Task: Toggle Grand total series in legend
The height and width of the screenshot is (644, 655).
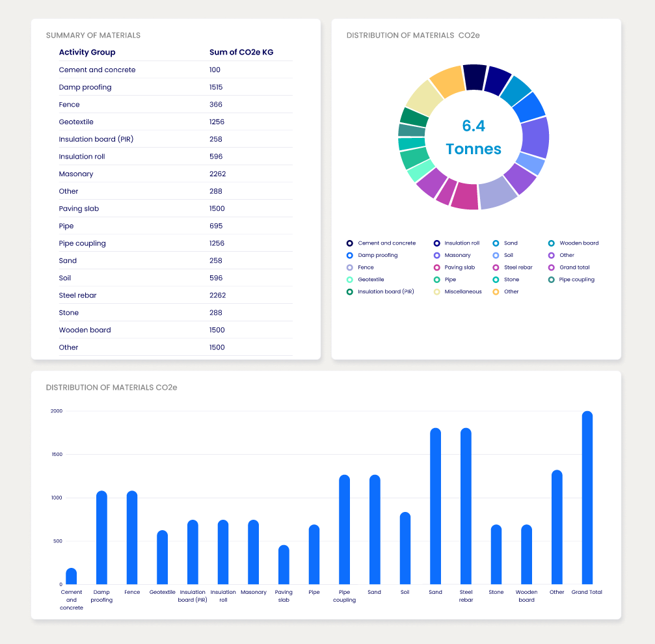Action: coord(552,267)
